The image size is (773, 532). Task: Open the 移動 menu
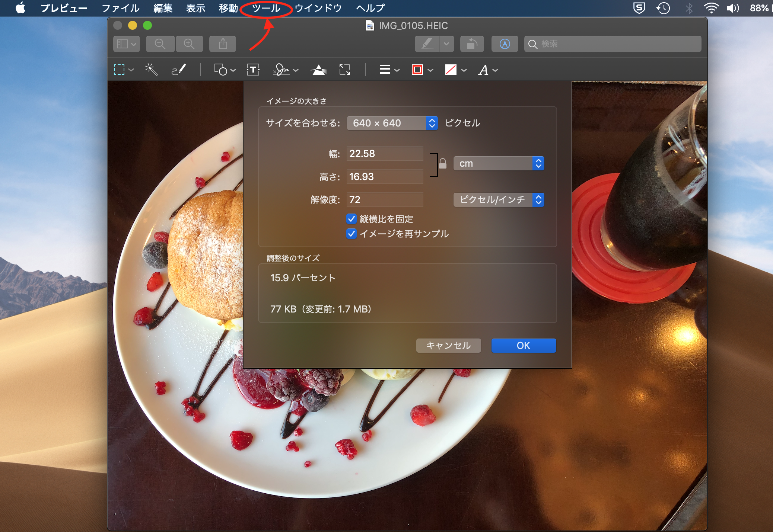pos(228,8)
